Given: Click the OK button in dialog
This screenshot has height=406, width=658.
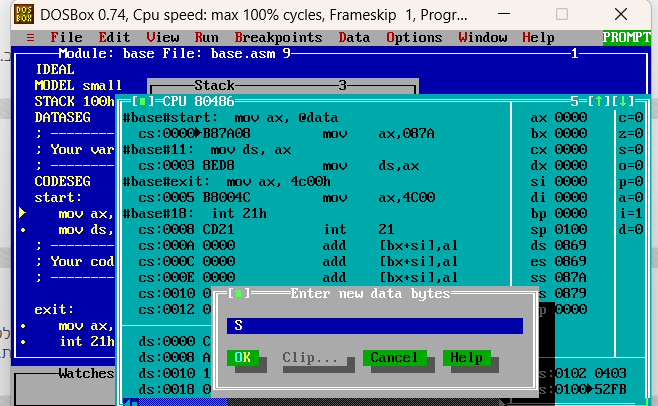Looking at the screenshot, I should click(x=243, y=358).
